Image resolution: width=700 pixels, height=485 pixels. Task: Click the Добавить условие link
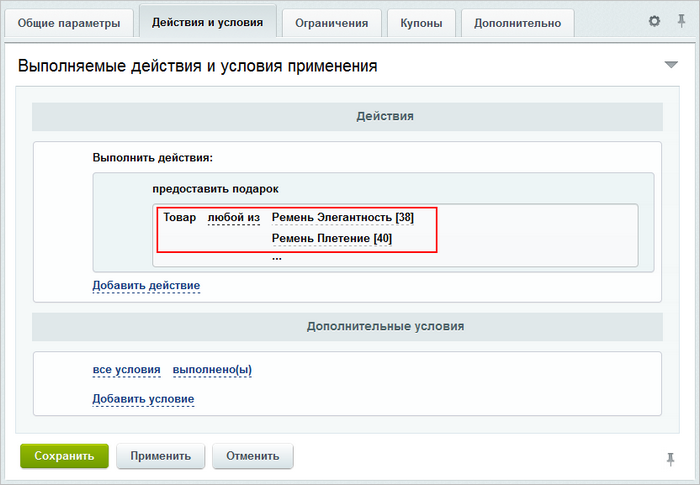click(143, 400)
